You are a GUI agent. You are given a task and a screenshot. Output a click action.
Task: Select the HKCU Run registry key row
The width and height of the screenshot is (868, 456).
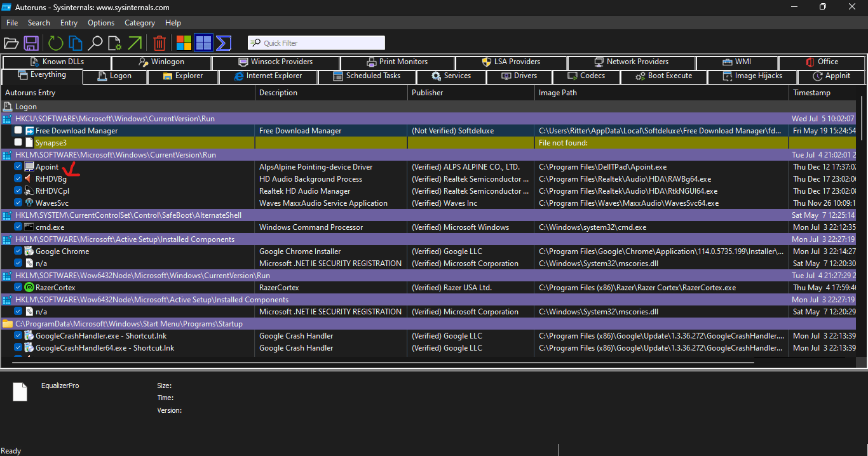pos(430,119)
